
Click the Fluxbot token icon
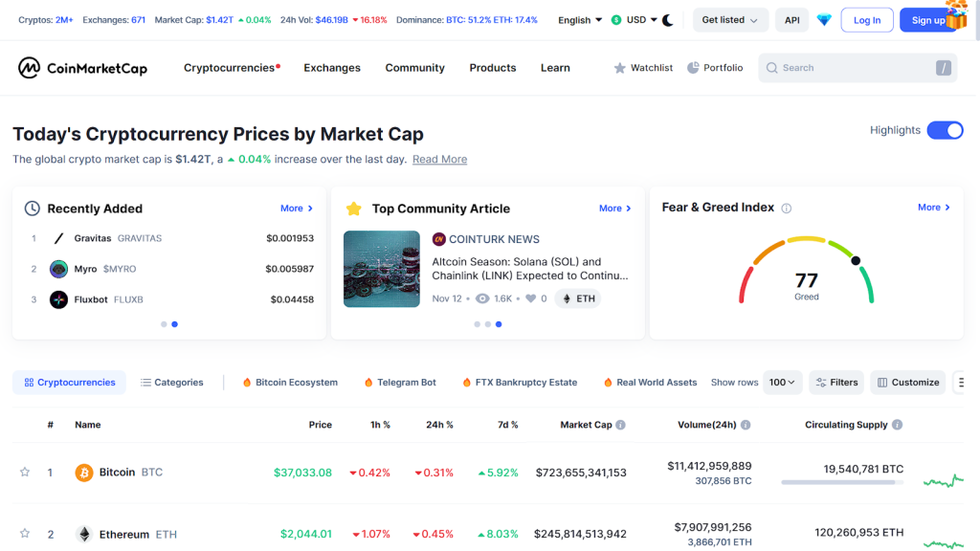click(58, 299)
